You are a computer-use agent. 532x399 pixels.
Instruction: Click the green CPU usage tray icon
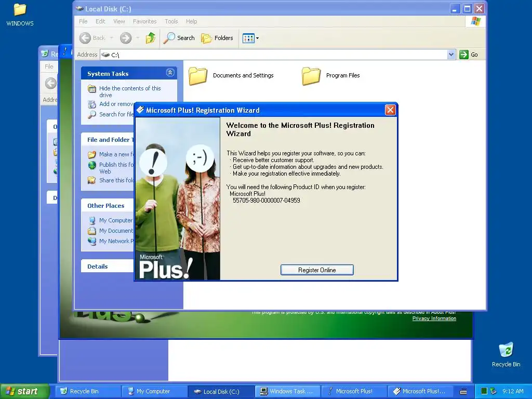pos(484,391)
